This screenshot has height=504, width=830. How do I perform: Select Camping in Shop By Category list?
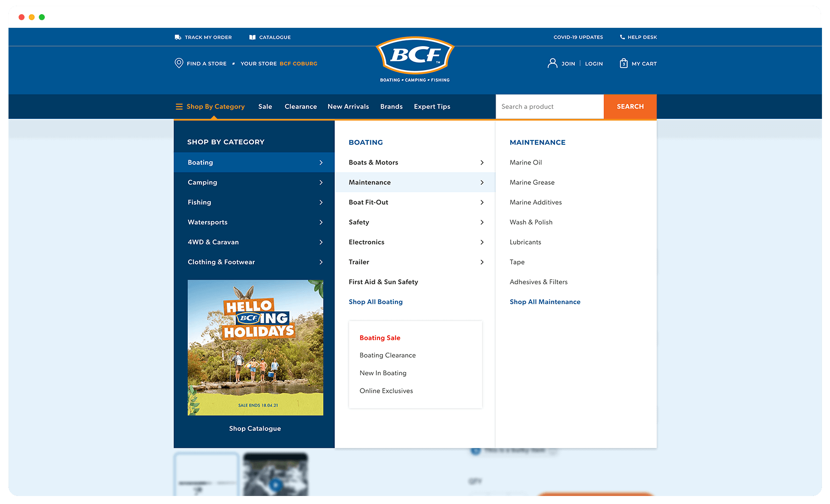pos(254,182)
